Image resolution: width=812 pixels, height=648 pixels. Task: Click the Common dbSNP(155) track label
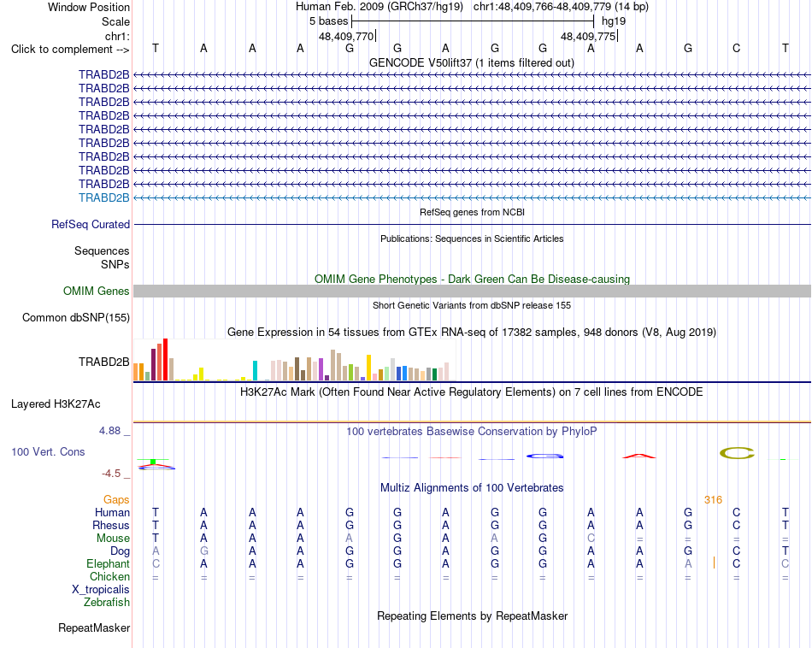click(75, 317)
